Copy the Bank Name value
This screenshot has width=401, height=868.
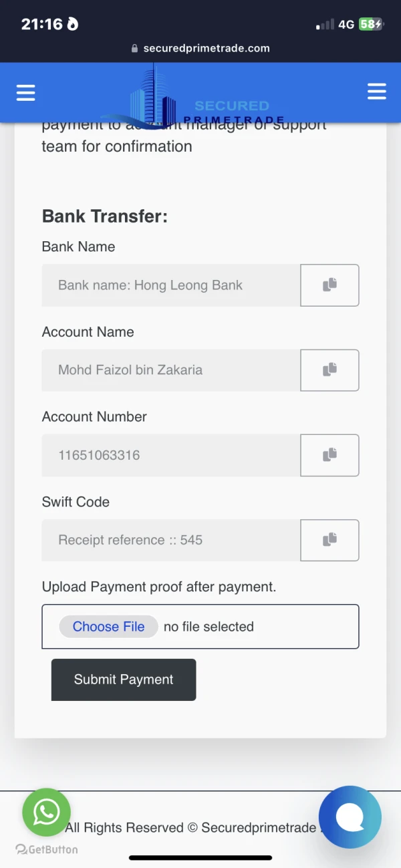pos(329,285)
